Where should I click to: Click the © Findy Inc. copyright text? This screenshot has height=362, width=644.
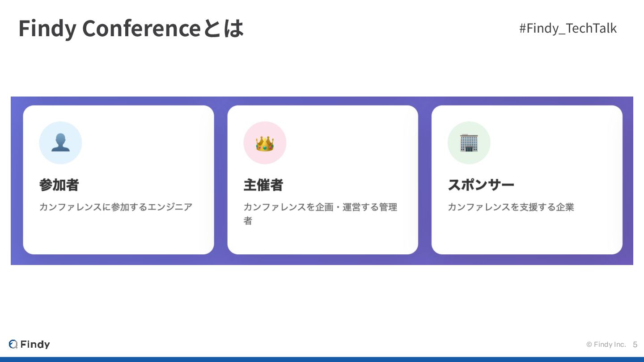coord(606,345)
